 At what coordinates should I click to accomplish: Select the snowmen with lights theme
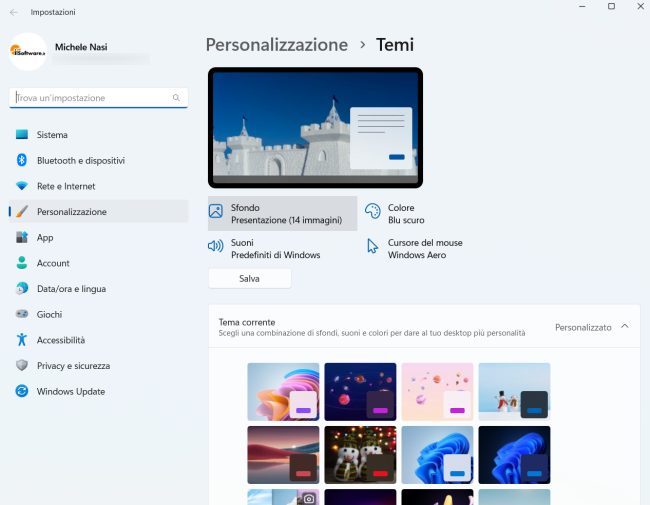point(360,455)
